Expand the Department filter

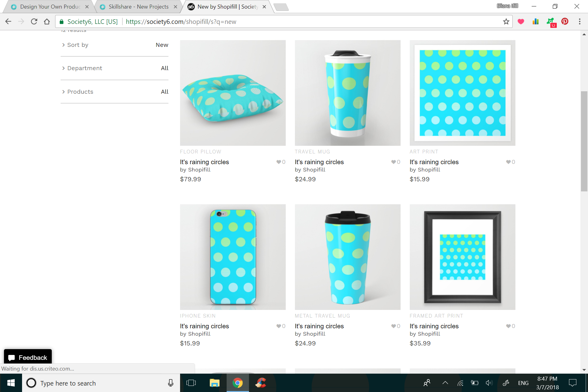[x=115, y=68]
